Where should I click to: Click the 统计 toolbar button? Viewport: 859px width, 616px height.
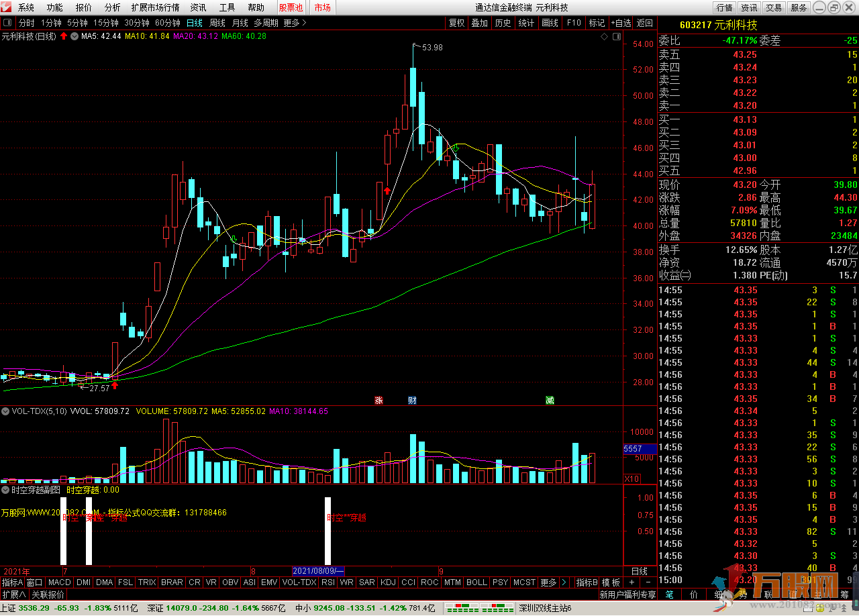(x=526, y=23)
